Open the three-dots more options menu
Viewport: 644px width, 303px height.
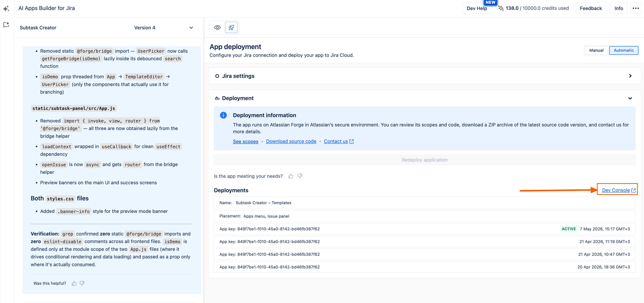point(636,8)
